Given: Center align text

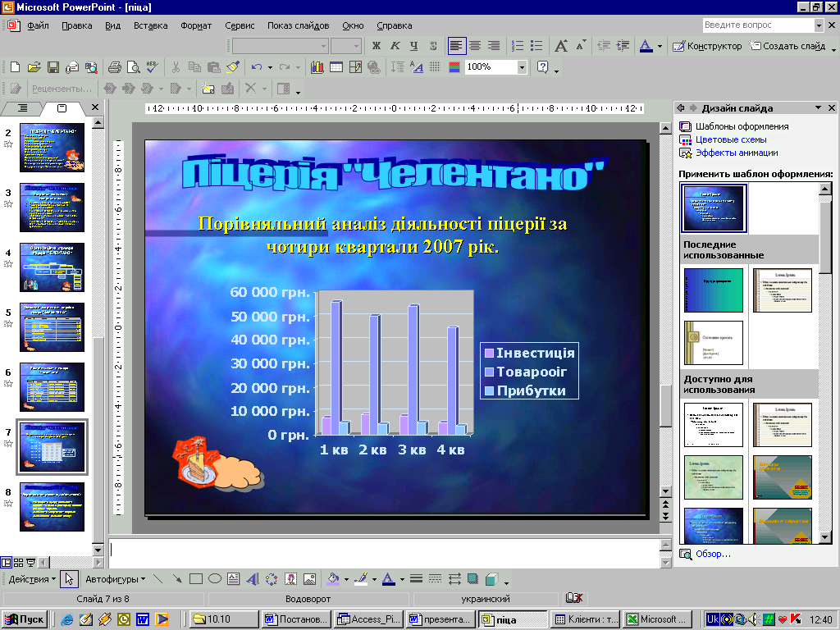Looking at the screenshot, I should click(475, 46).
